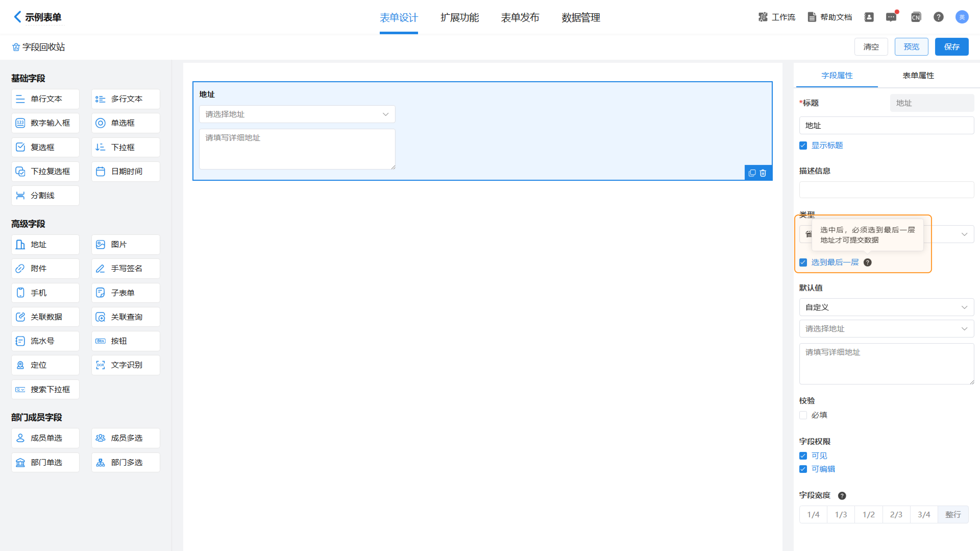Click the 描述信息 input field
This screenshot has height=551, width=980.
(886, 189)
